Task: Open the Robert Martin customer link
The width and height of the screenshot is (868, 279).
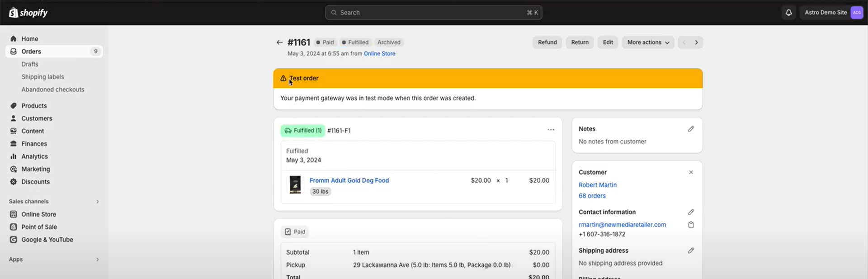Action: click(597, 185)
